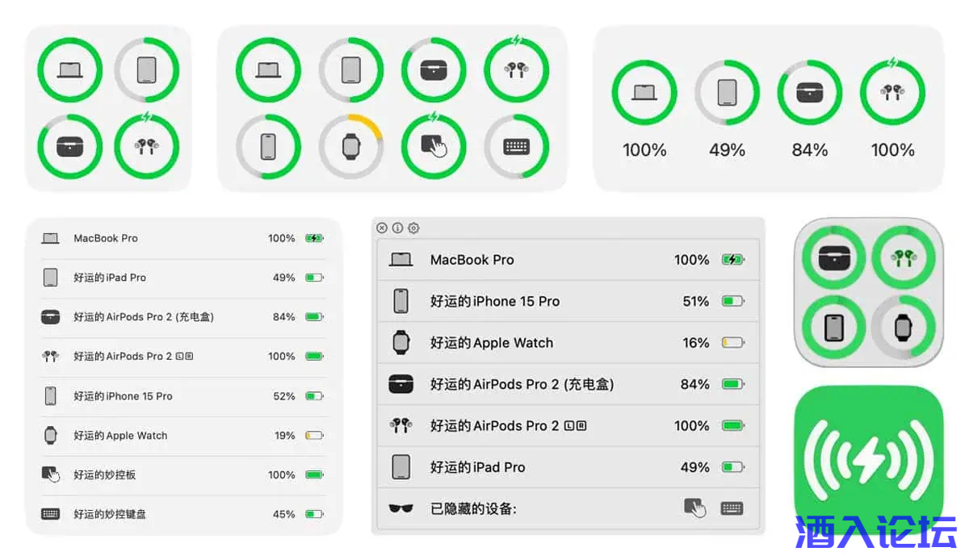
Task: Select the 好运的妙控键盘 row at 45%
Action: coord(182,514)
